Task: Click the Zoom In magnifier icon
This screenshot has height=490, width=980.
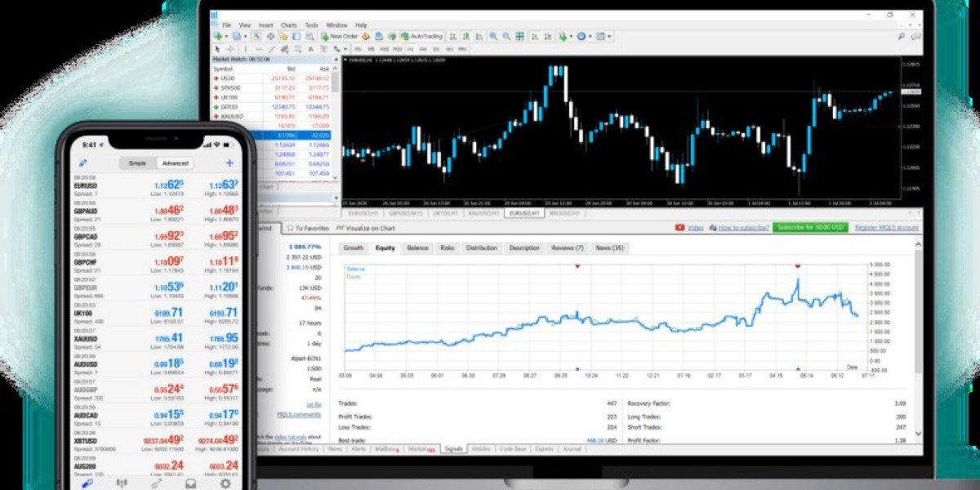Action: point(492,38)
